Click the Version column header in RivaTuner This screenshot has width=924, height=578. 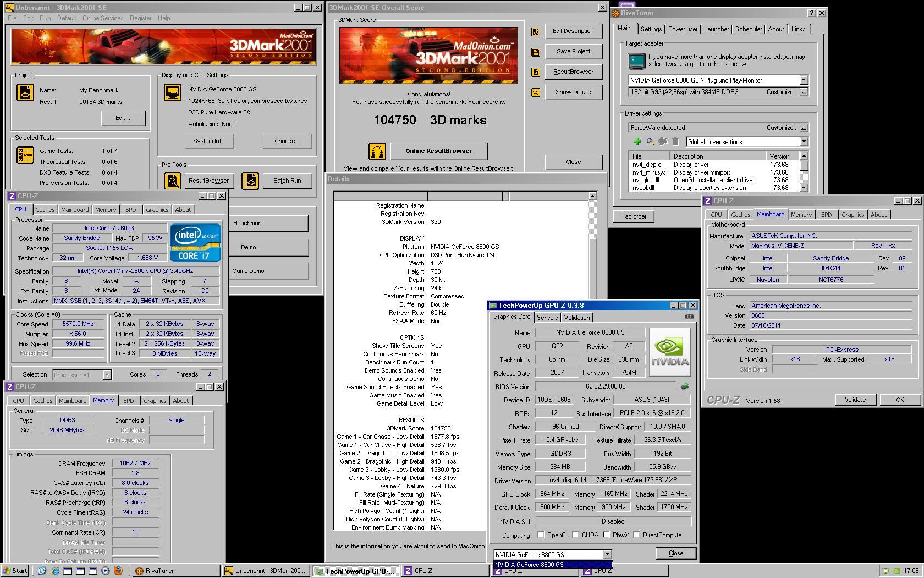782,156
